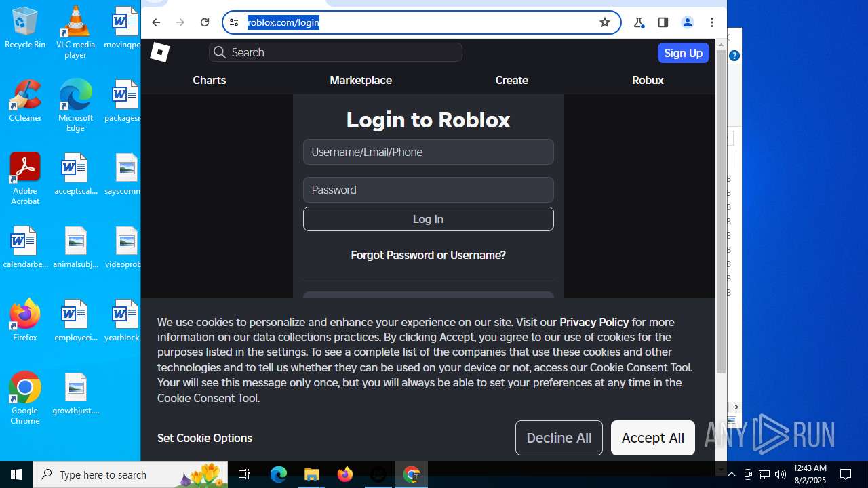
Task: Select VLC media player desktop icon
Action: coord(75,32)
